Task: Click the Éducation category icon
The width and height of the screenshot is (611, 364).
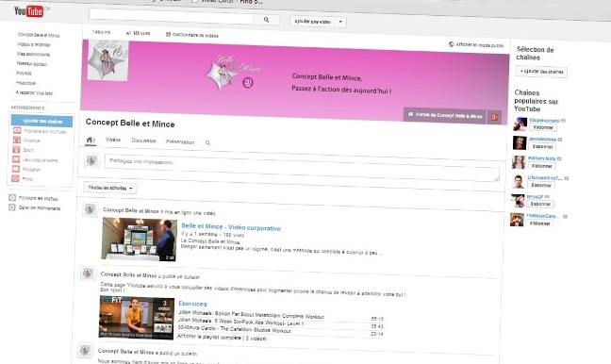Action: [x=16, y=169]
